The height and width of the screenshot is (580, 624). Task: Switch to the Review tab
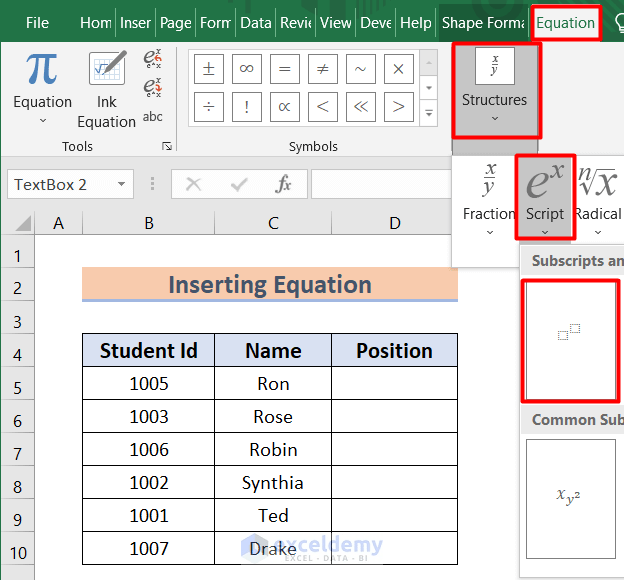pos(296,23)
